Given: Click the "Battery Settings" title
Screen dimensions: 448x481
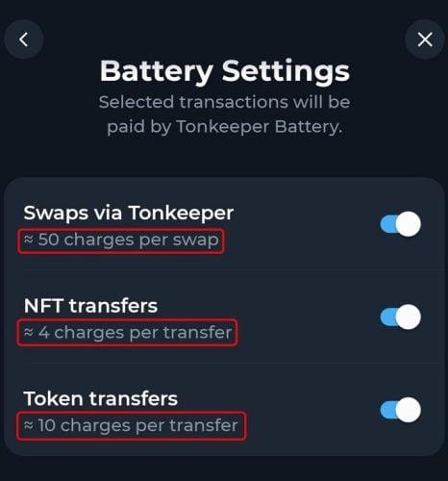Looking at the screenshot, I should [x=225, y=71].
